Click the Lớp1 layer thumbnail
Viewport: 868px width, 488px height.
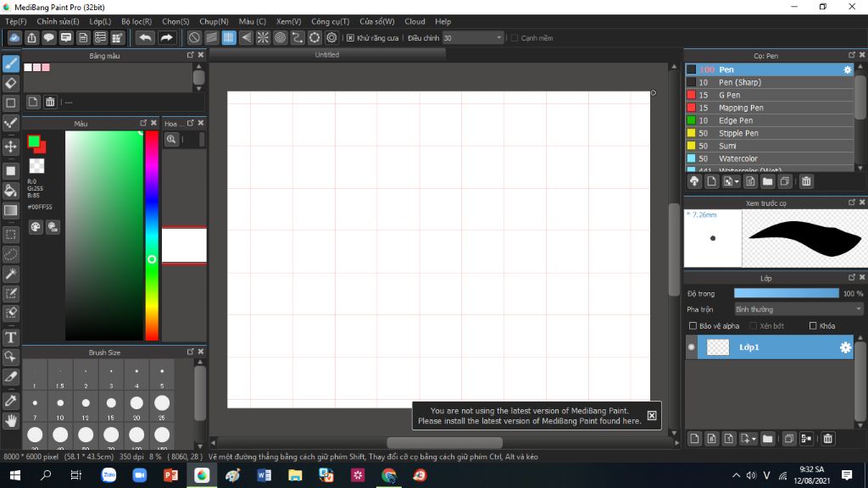click(x=718, y=347)
